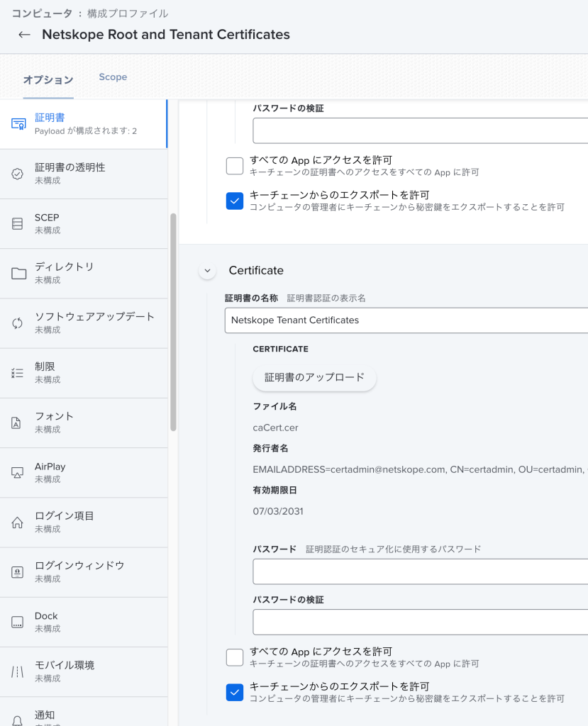Open ソフトウェアアップデート payload settings
Image resolution: width=588 pixels, height=726 pixels.
pyautogui.click(x=84, y=323)
